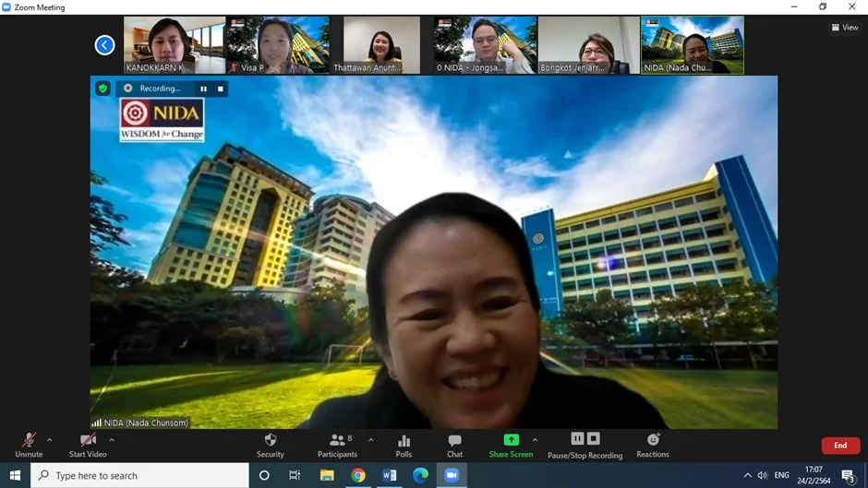
Task: Open video options arrow next to Start Video
Action: pos(112,440)
